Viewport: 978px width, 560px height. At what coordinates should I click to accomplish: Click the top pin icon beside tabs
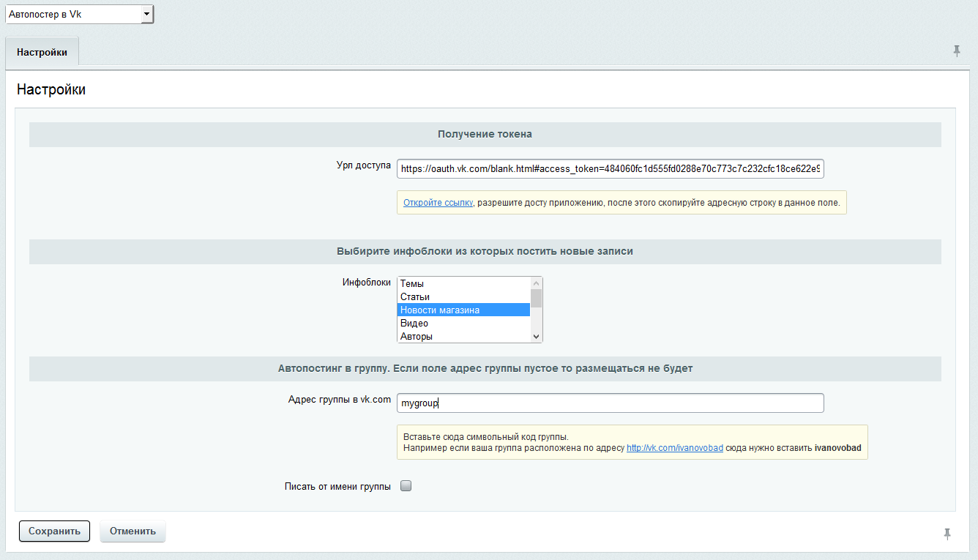pyautogui.click(x=956, y=51)
